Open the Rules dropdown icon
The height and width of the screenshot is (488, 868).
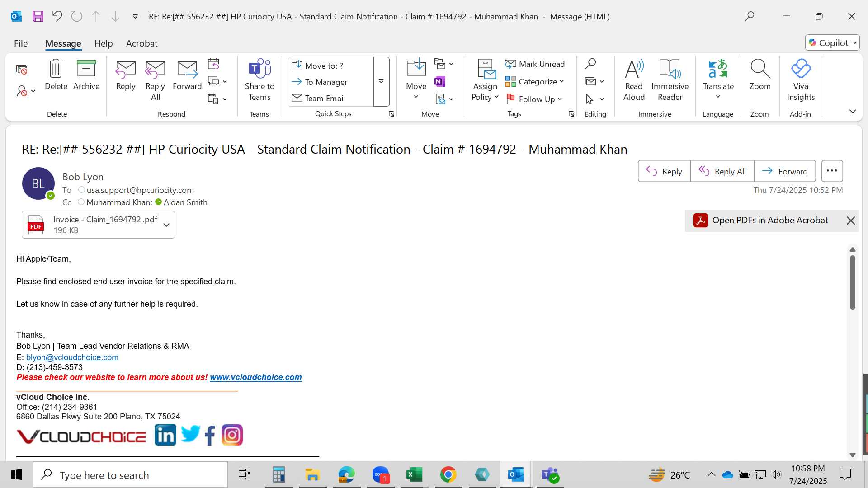coord(444,64)
